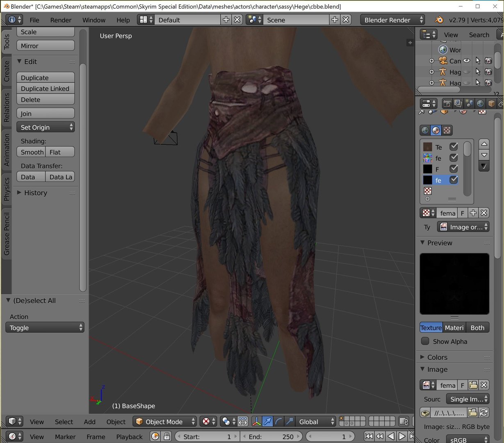Reload the image file
The image size is (504, 443).
[x=484, y=413]
